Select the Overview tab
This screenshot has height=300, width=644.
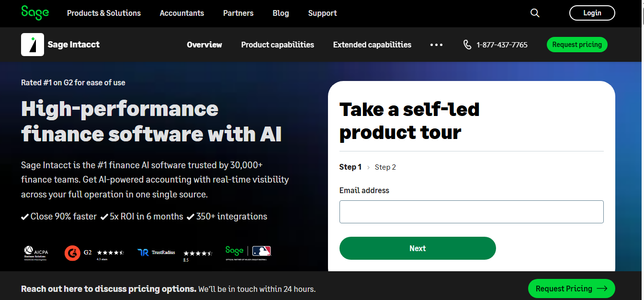(204, 45)
